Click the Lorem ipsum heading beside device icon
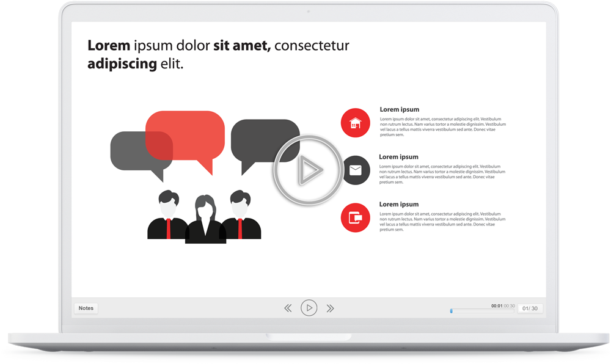This screenshot has height=364, width=611. pos(398,205)
